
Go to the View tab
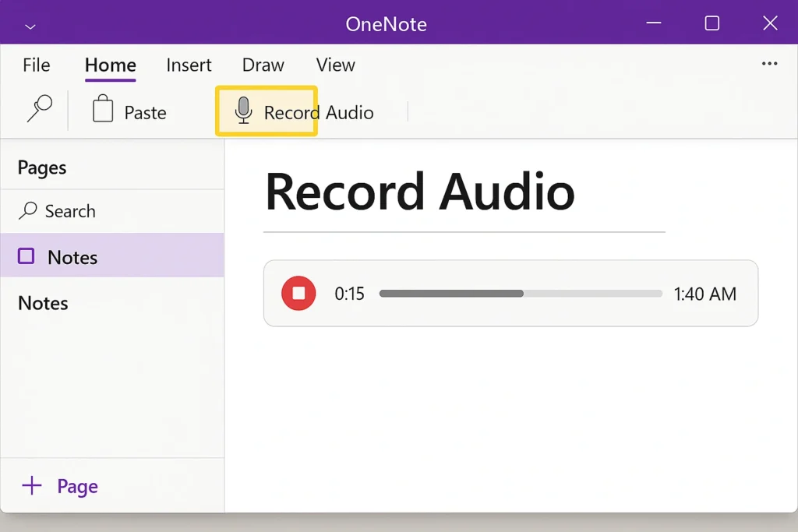(x=335, y=65)
